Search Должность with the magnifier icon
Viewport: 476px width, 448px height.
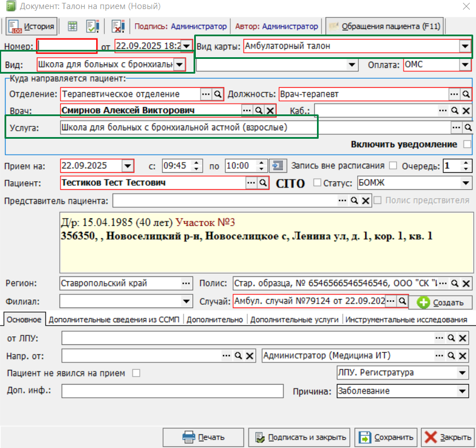coord(466,94)
